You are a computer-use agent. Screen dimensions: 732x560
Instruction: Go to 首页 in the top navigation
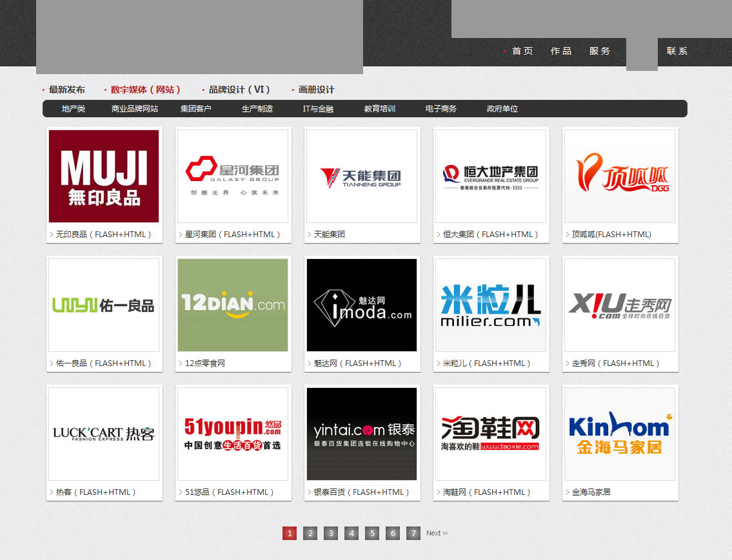coord(522,51)
